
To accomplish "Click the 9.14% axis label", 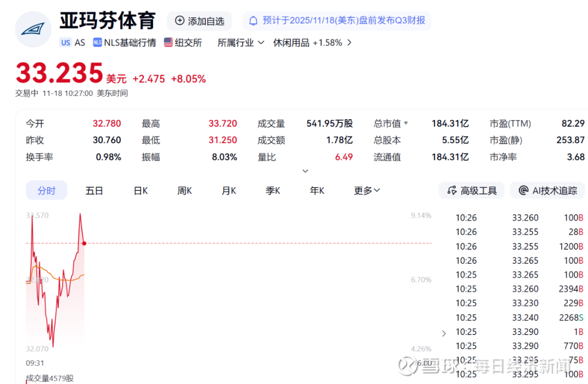I will click(421, 215).
